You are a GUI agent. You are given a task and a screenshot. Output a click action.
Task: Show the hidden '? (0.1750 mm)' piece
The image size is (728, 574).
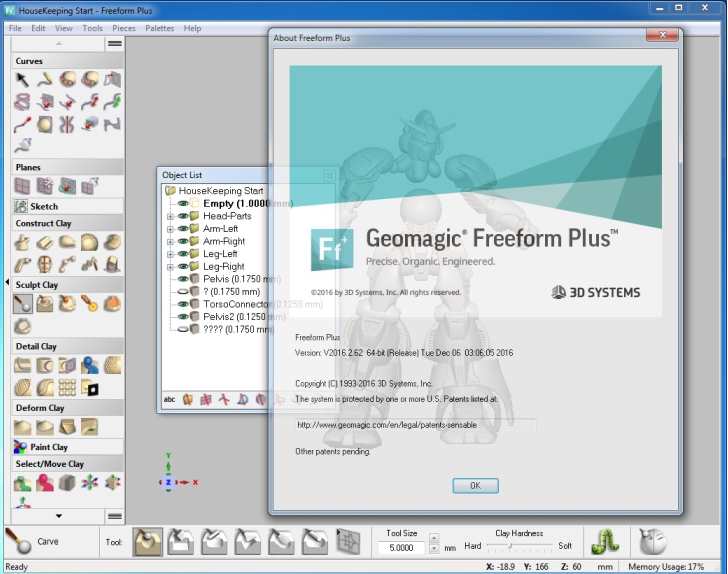click(183, 292)
